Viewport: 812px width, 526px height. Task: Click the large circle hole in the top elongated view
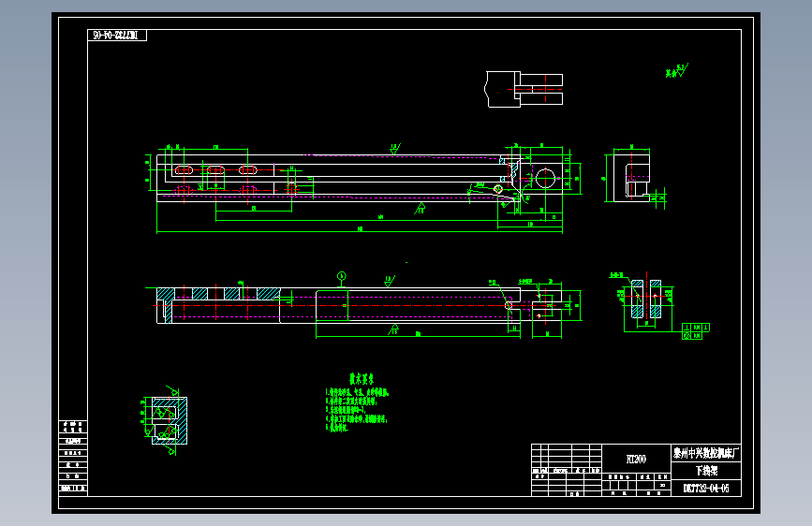[x=545, y=178]
